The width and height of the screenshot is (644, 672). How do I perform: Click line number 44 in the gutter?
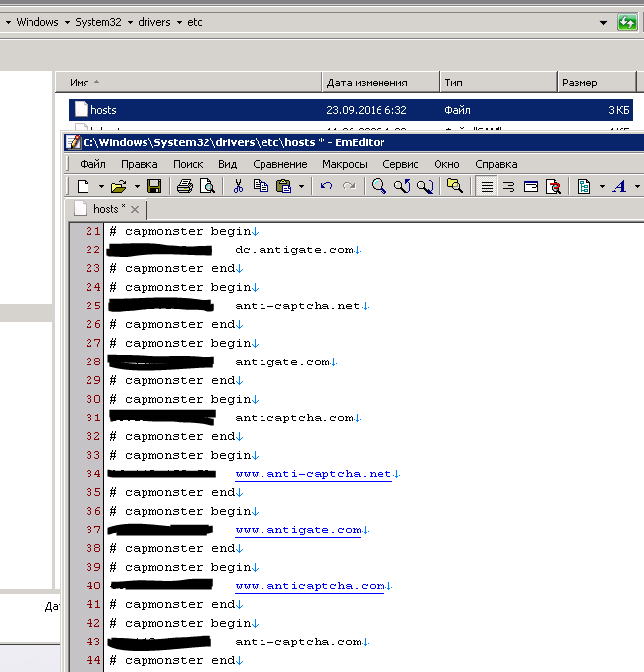[x=92, y=660]
